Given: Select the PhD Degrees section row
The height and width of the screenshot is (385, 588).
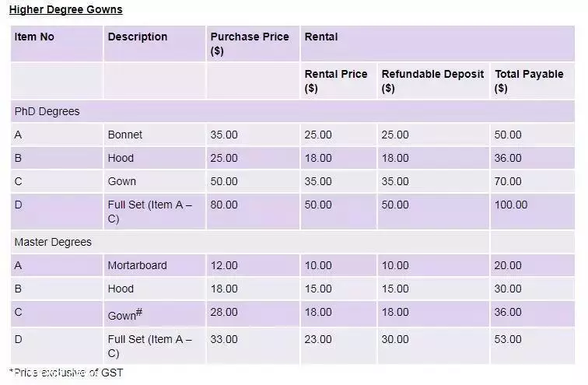Looking at the screenshot, I should click(292, 111).
